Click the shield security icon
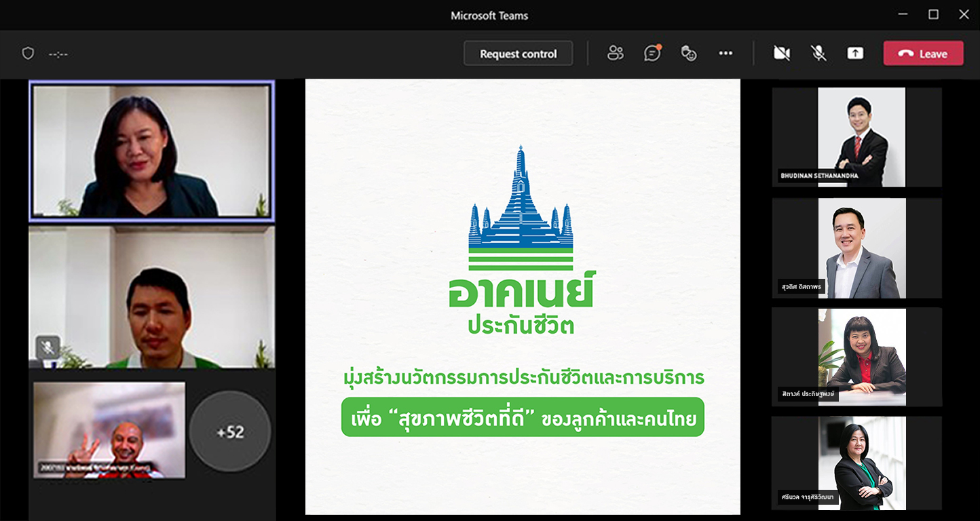Screen dimensions: 980x521 click(28, 54)
